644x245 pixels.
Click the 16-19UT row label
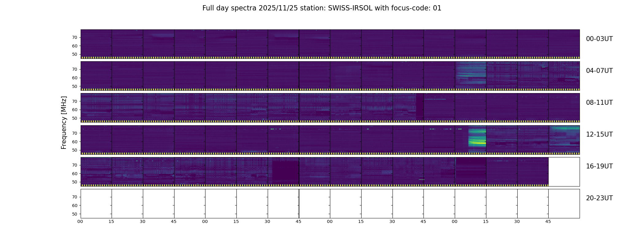click(x=599, y=166)
